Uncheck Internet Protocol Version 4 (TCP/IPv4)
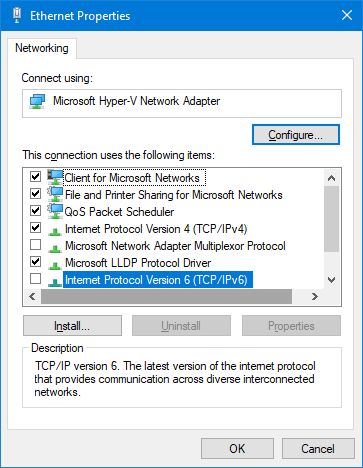 point(35,227)
